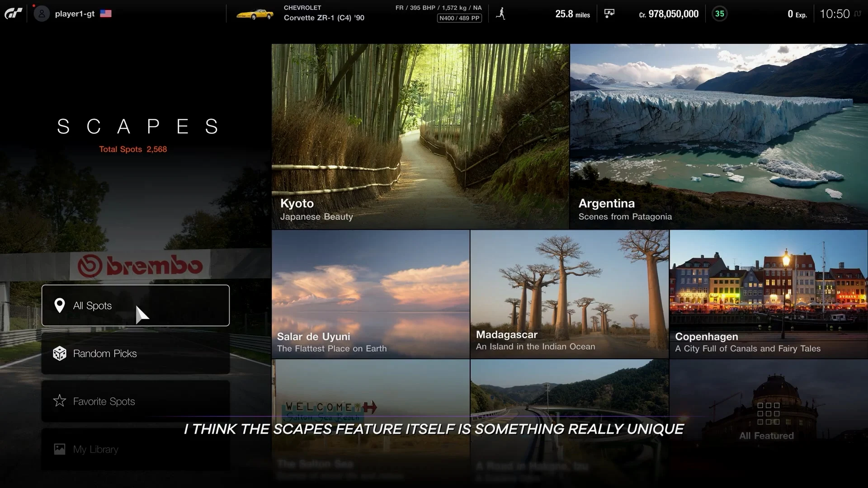Image resolution: width=868 pixels, height=488 pixels.
Task: Open My Library
Action: click(x=136, y=449)
